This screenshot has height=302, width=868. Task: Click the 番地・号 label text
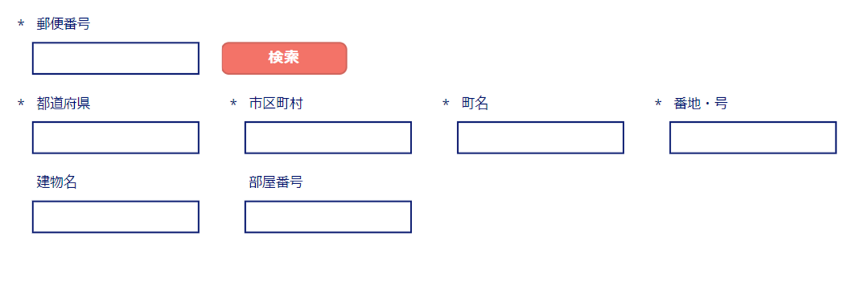pyautogui.click(x=700, y=103)
